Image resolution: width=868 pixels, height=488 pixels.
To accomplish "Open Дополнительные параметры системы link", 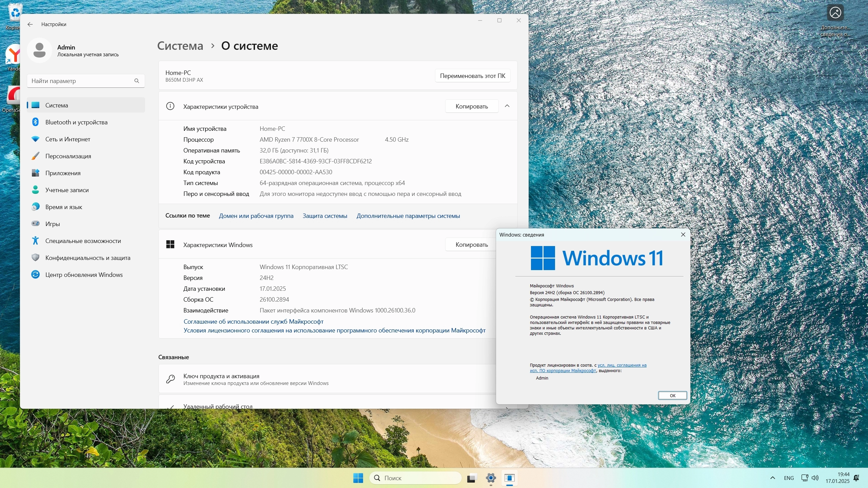I will pyautogui.click(x=408, y=216).
